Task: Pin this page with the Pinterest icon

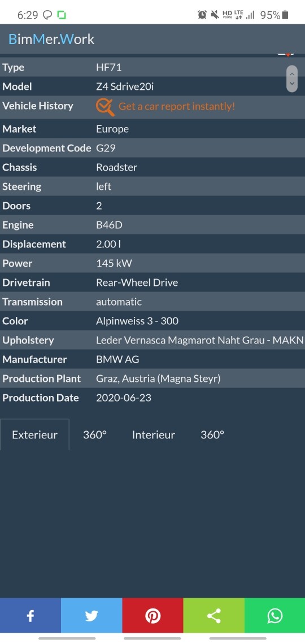Action: pos(152,615)
